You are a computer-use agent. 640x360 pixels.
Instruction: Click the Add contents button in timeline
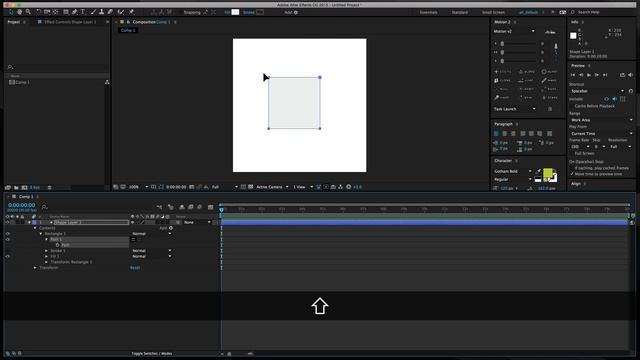coord(171,228)
